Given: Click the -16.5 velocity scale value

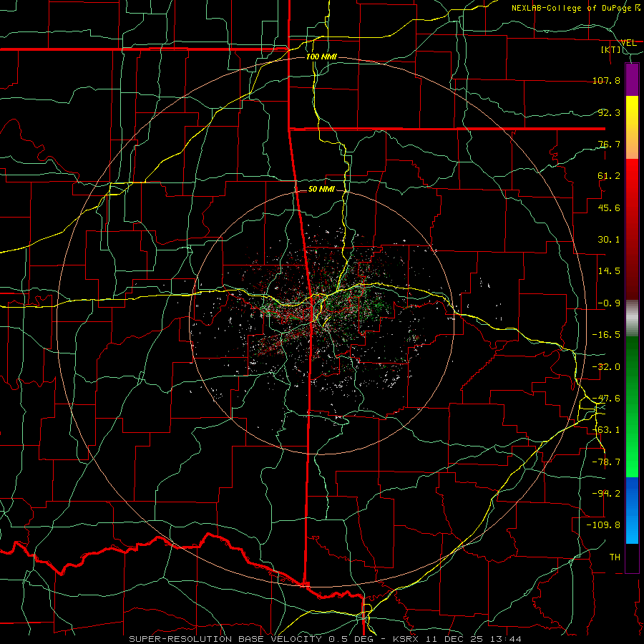Looking at the screenshot, I should (x=606, y=335).
